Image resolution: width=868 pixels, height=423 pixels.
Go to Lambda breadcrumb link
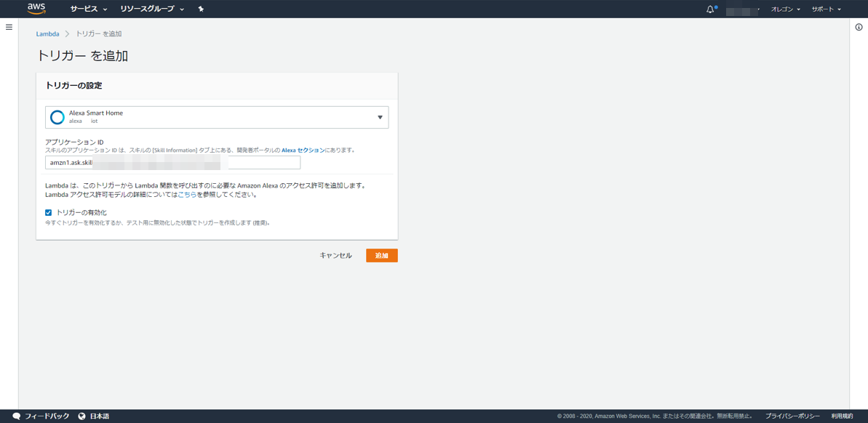(x=47, y=33)
